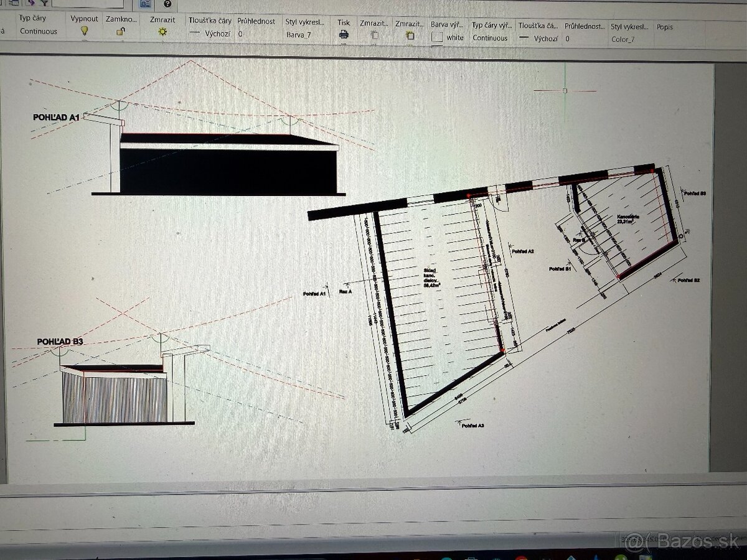Image resolution: width=747 pixels, height=560 pixels.
Task: Open the Color_7 viewport plot style value
Action: (x=622, y=39)
